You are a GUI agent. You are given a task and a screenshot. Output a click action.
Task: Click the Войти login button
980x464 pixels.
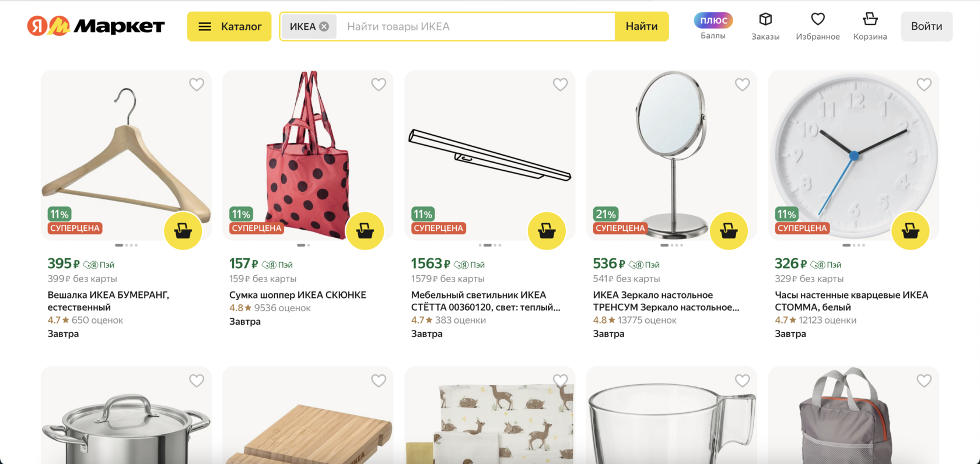pyautogui.click(x=926, y=26)
